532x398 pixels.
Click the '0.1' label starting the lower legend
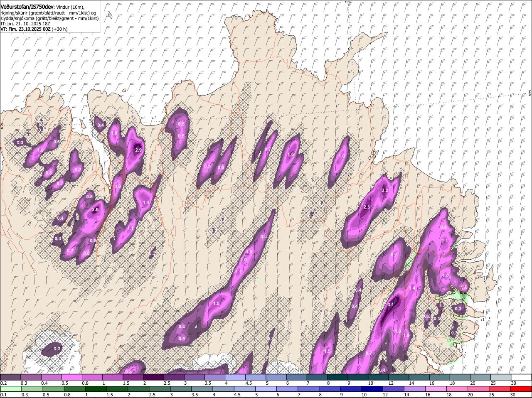pyautogui.click(x=3, y=395)
